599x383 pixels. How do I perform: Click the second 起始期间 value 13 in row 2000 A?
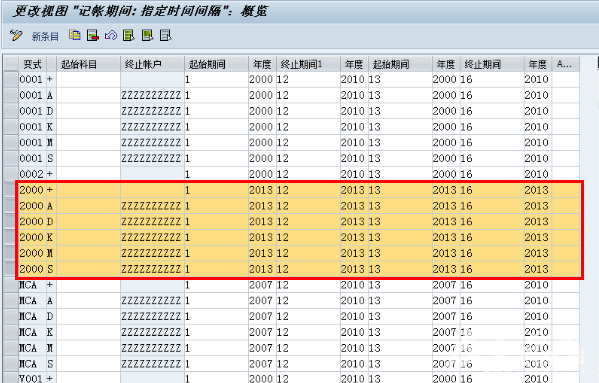coord(400,206)
